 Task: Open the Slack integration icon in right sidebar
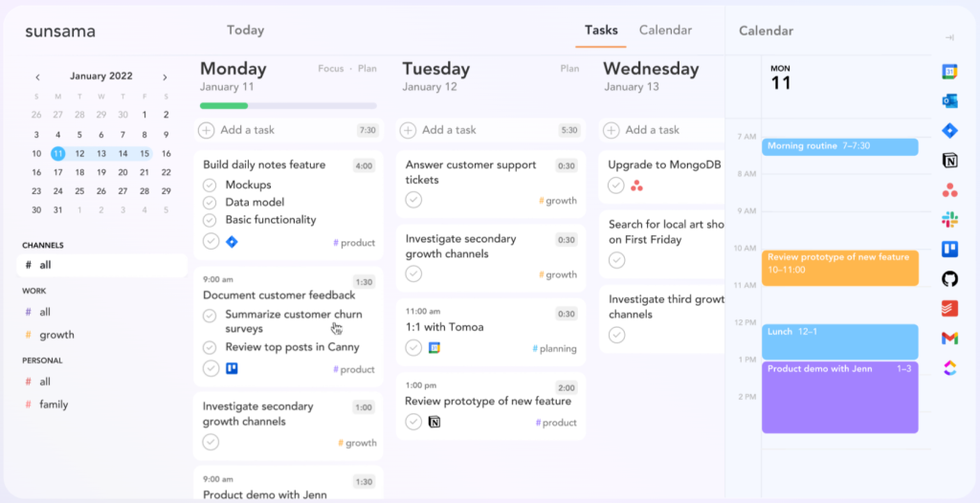point(949,219)
